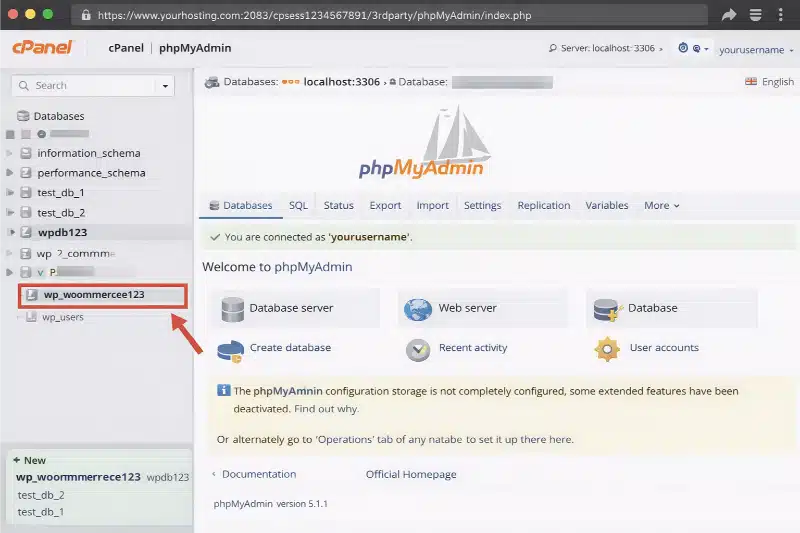800x533 pixels.
Task: Click the Recent activity link text
Action: pyautogui.click(x=473, y=348)
